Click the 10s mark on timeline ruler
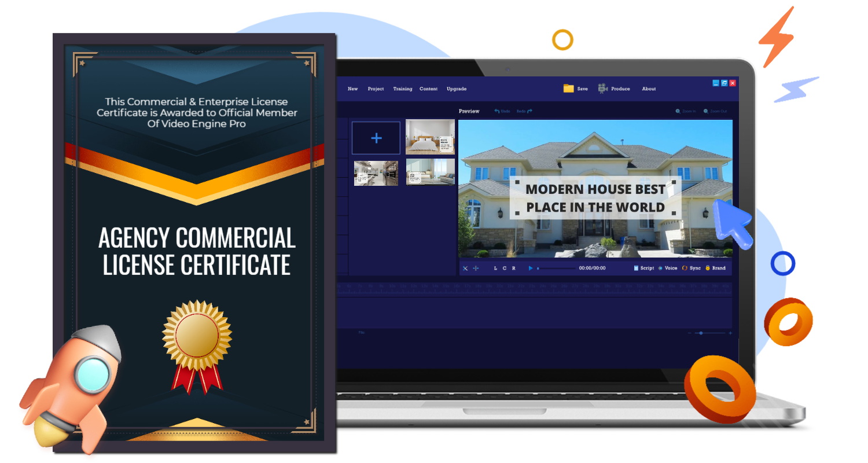Screen dimensions: 868x463 (x=392, y=286)
